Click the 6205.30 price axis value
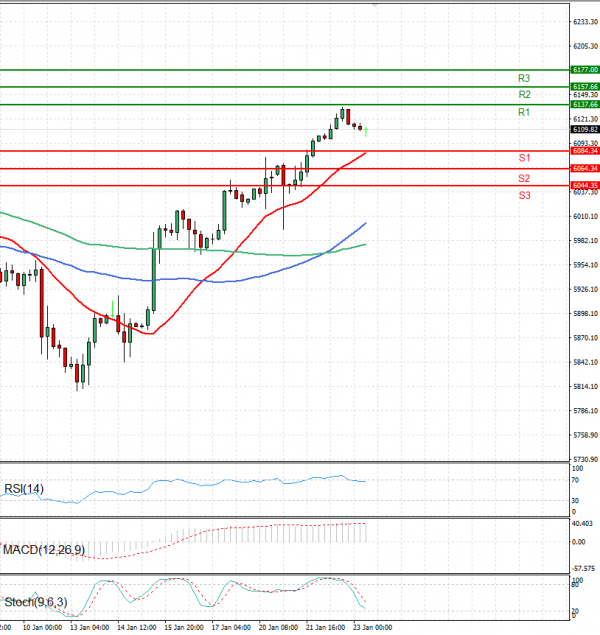Viewport: 600px width, 635px height. pos(585,46)
